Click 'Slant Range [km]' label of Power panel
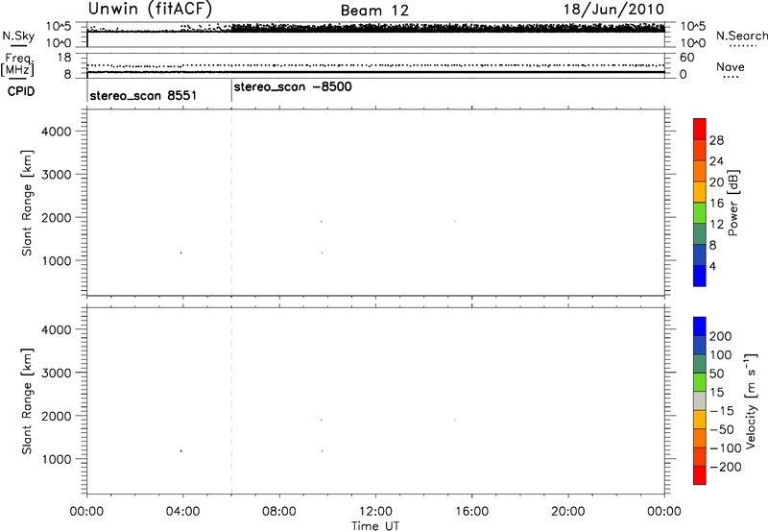Viewport: 768px width, 532px height. (x=27, y=203)
